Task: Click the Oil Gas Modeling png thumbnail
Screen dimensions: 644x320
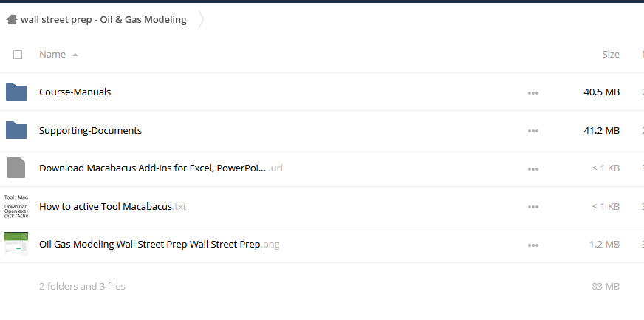Action: click(x=16, y=244)
